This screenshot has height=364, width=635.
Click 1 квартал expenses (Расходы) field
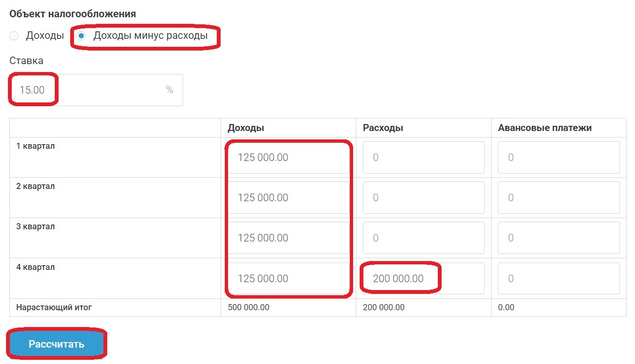tap(423, 158)
